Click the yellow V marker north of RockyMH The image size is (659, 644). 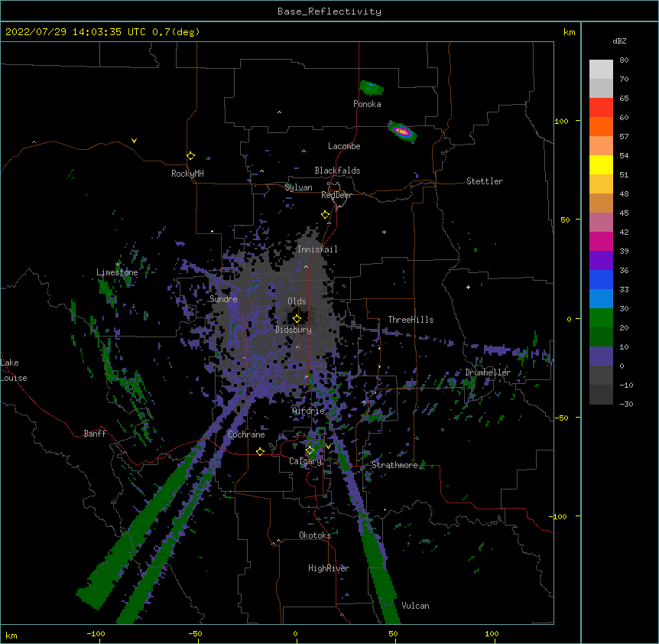[134, 141]
